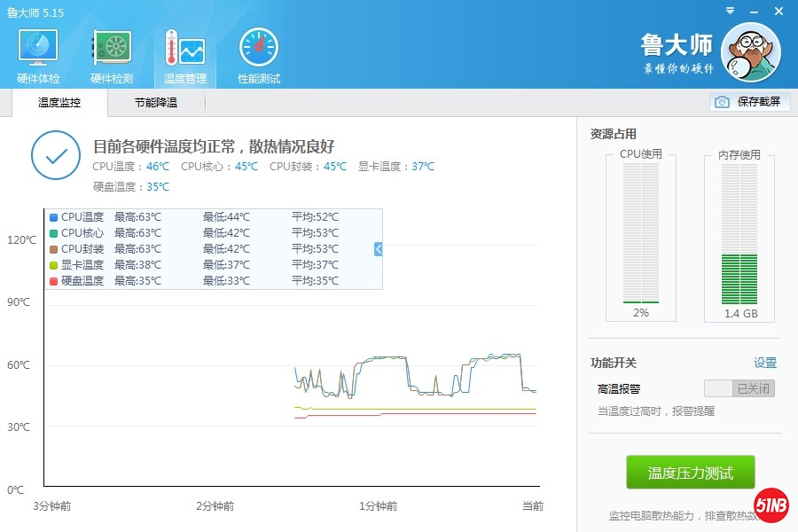Image resolution: width=798 pixels, height=532 pixels.
Task: Start the 温度压力测试 stress test
Action: point(690,473)
